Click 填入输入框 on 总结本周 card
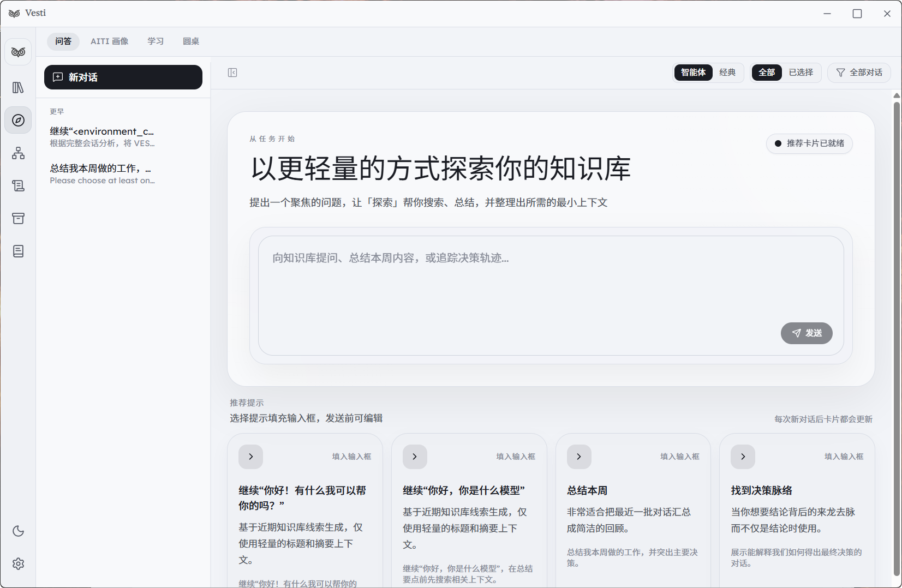The image size is (902, 588). click(x=680, y=457)
